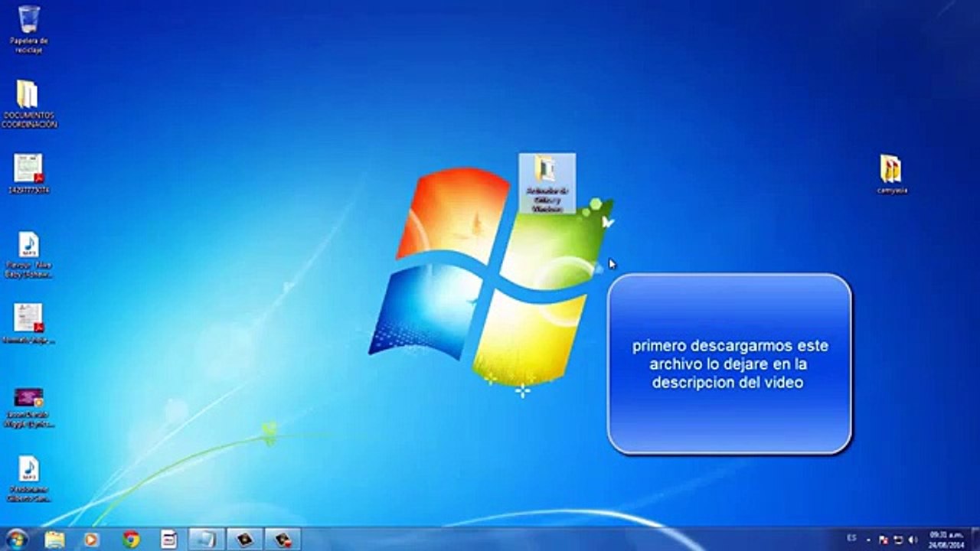Switch to the first Camtasia taskbar window
980x551 pixels.
coord(244,540)
